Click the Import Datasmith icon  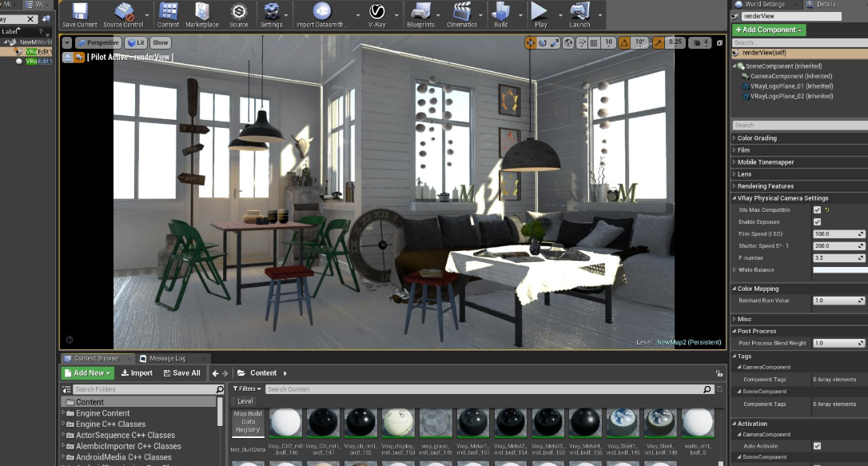click(321, 12)
